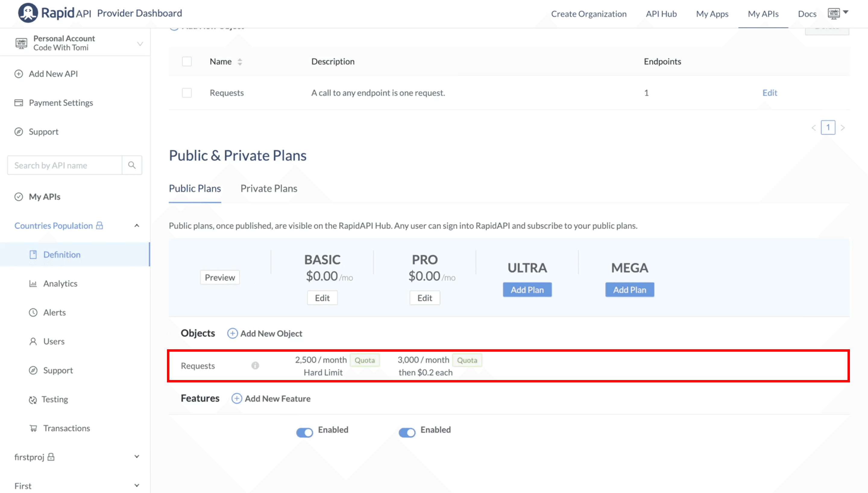
Task: Click the lock icon beside firstproj
Action: pos(51,457)
